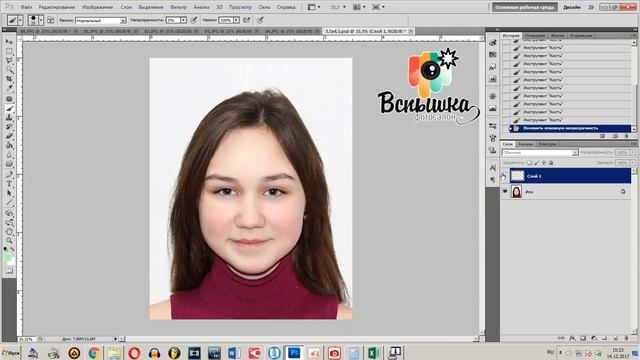Toggle Quick Mask mode in the toolbox
The width and height of the screenshot is (640, 360).
point(9,271)
